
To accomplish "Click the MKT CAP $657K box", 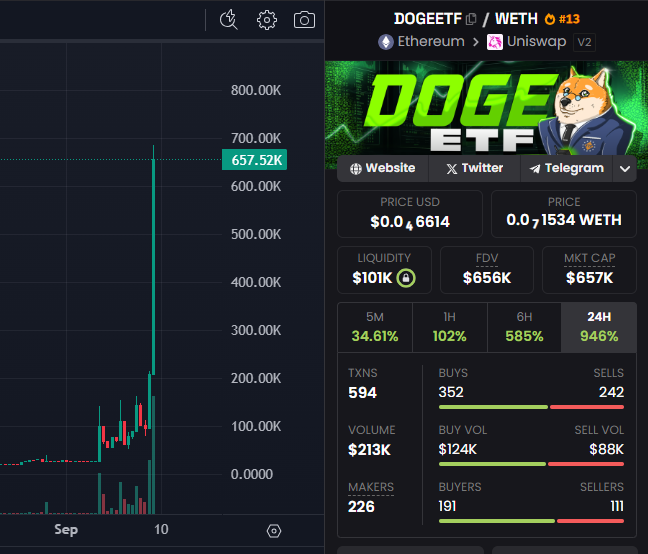I will 589,270.
